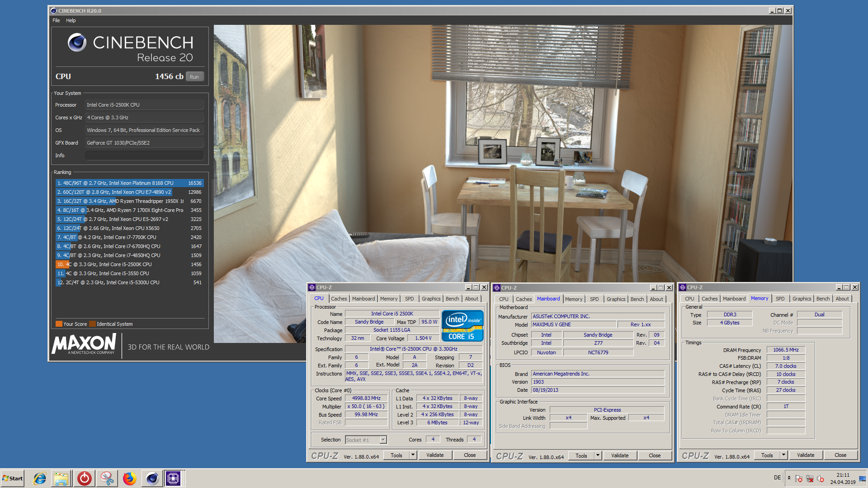This screenshot has height=488, width=868.
Task: Open Windows Explorer folder icon in taskbar
Action: 61,478
